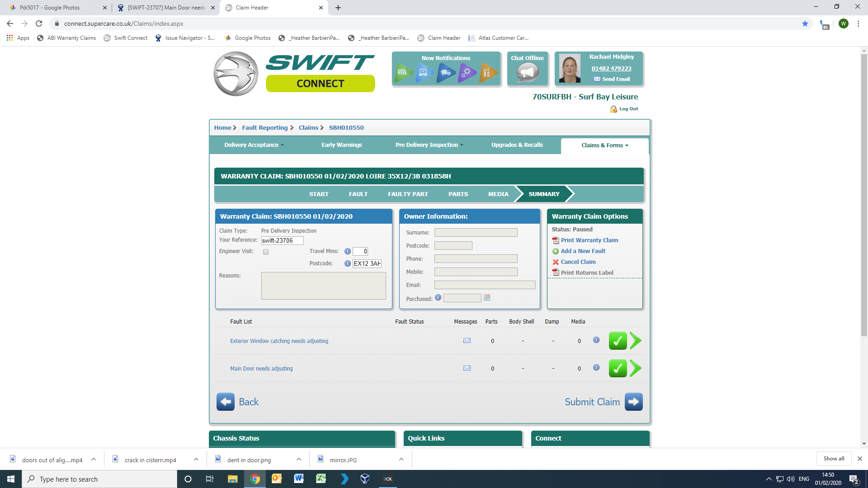Open Excel from the Windows taskbar
Image resolution: width=868 pixels, height=488 pixels.
click(x=321, y=479)
